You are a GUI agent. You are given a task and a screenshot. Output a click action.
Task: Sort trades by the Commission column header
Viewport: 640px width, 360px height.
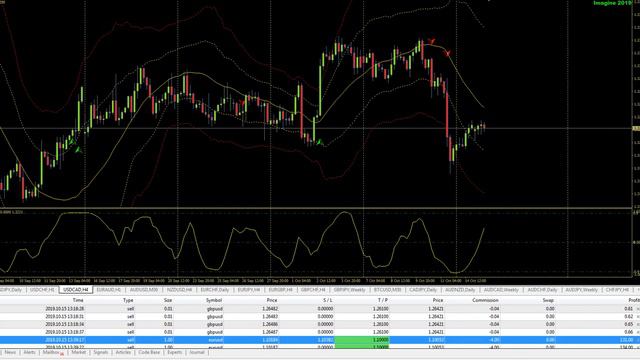(485, 300)
